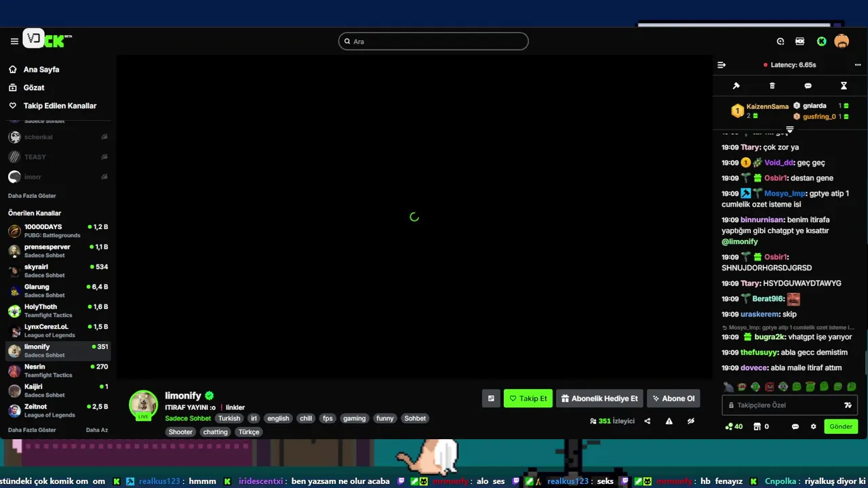Open gnlarda leaderboard entry
This screenshot has width=868, height=488.
[821, 106]
